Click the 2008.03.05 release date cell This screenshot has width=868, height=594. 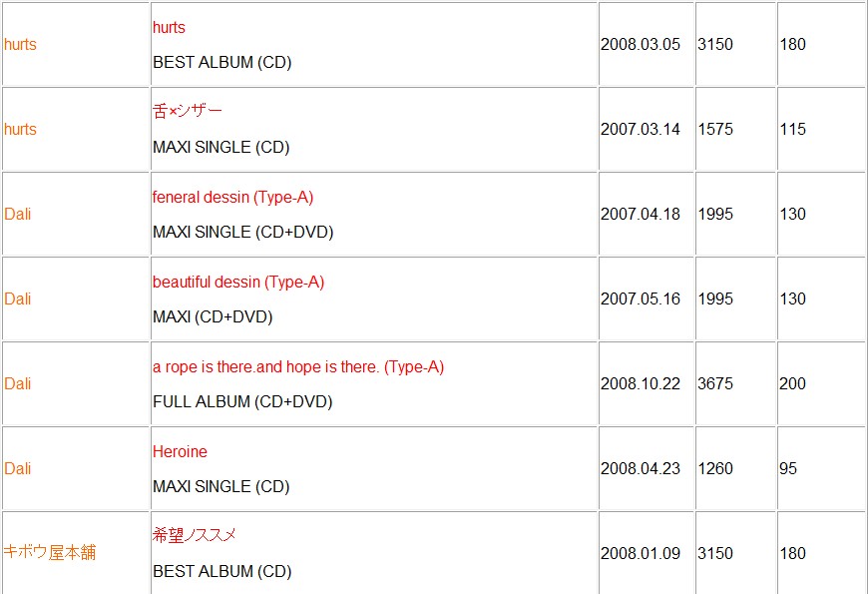tap(640, 45)
